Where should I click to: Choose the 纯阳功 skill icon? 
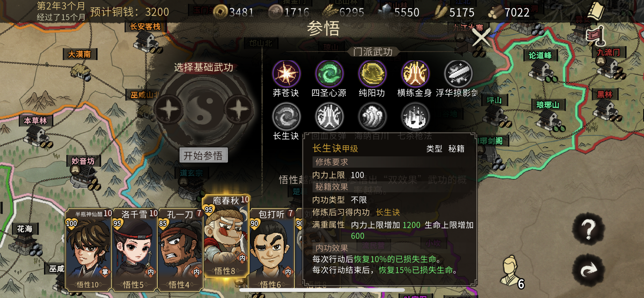(x=372, y=74)
